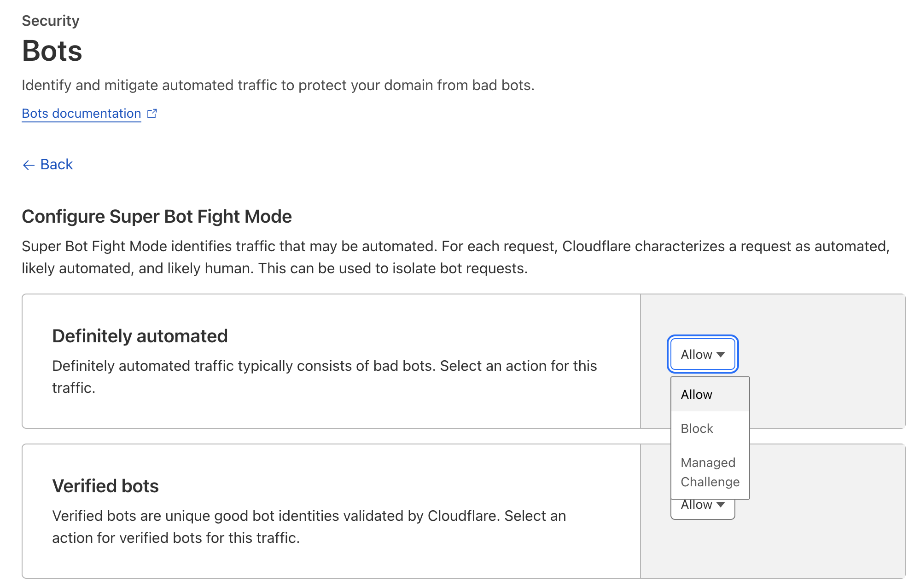The height and width of the screenshot is (588, 920).
Task: Click the Verified bots heading
Action: pyautogui.click(x=105, y=486)
